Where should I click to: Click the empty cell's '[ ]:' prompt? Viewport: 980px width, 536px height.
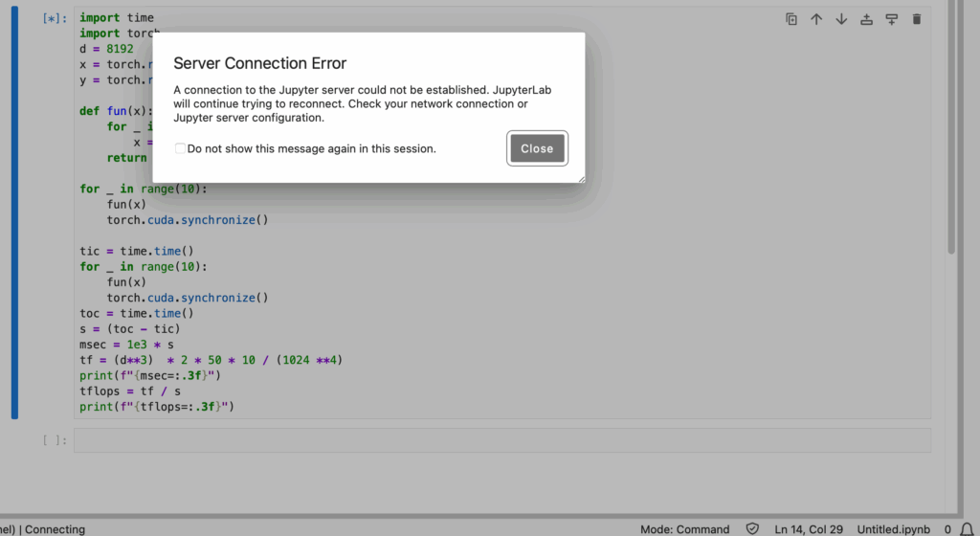click(55, 440)
